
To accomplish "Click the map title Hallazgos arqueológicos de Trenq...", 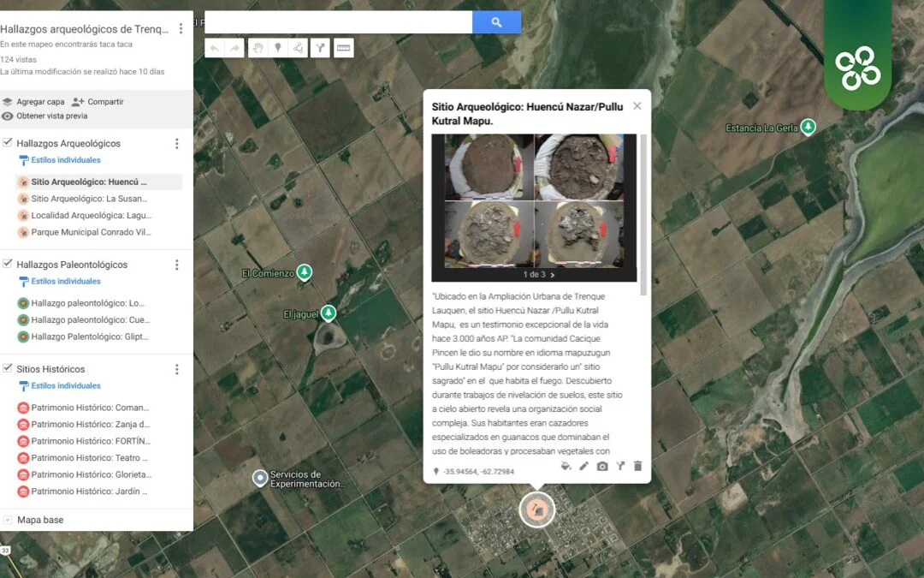I will pyautogui.click(x=84, y=29).
